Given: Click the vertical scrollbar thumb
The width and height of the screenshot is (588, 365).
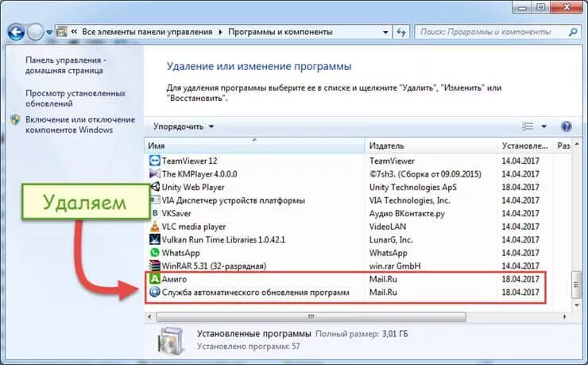Looking at the screenshot, I should click(x=576, y=285).
